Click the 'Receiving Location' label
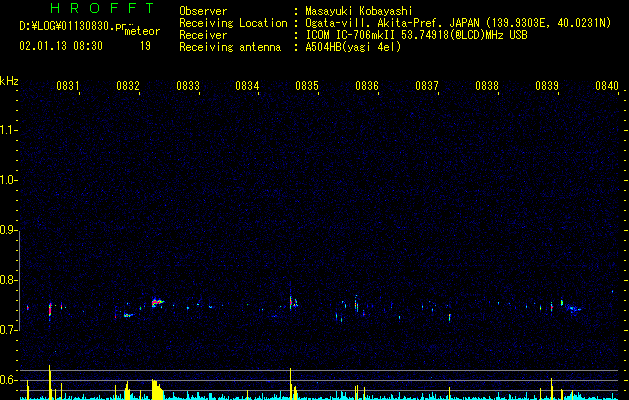629x400 pixels. [x=233, y=23]
